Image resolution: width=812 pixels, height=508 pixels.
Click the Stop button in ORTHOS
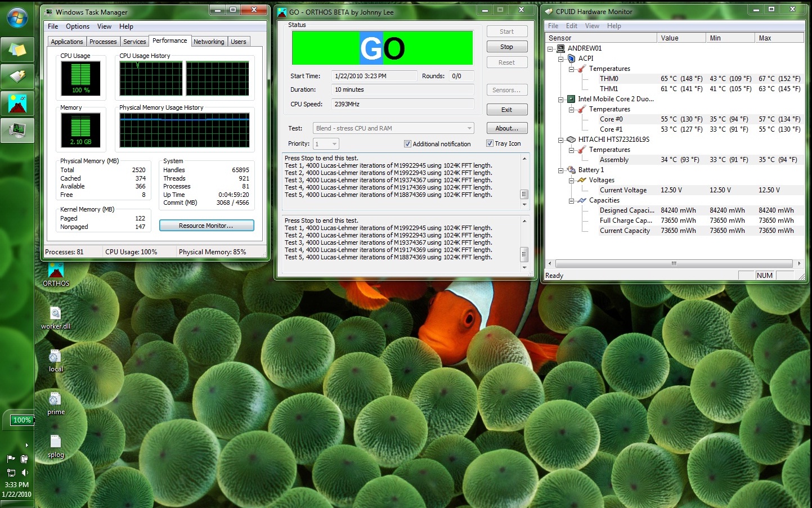pos(506,47)
